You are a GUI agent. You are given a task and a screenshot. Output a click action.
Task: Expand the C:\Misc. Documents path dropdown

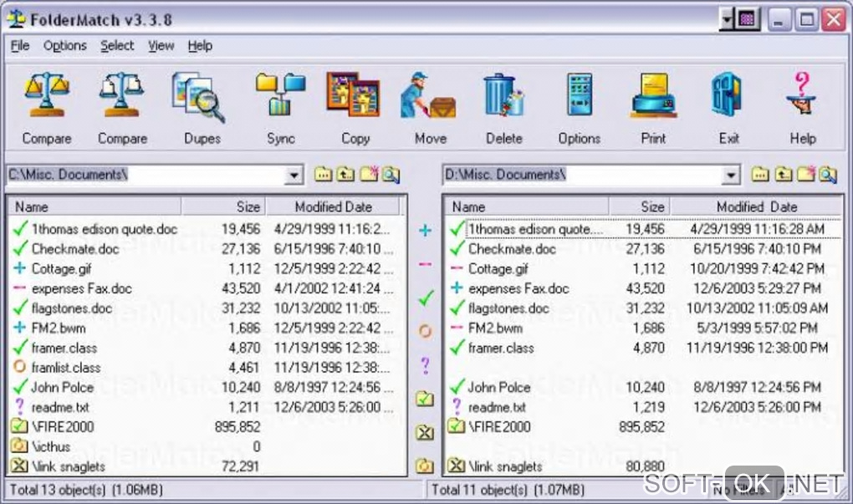pos(294,175)
